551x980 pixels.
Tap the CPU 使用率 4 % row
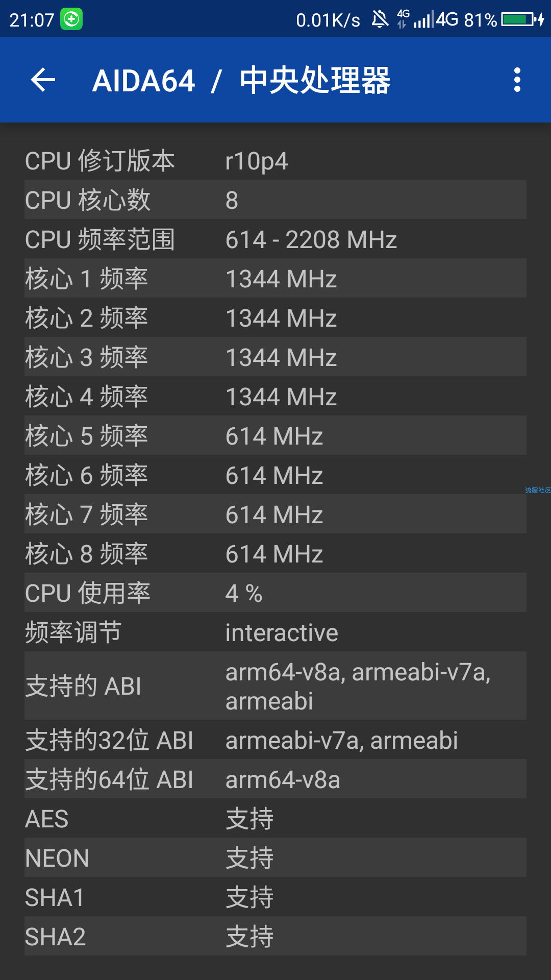pyautogui.click(x=275, y=593)
